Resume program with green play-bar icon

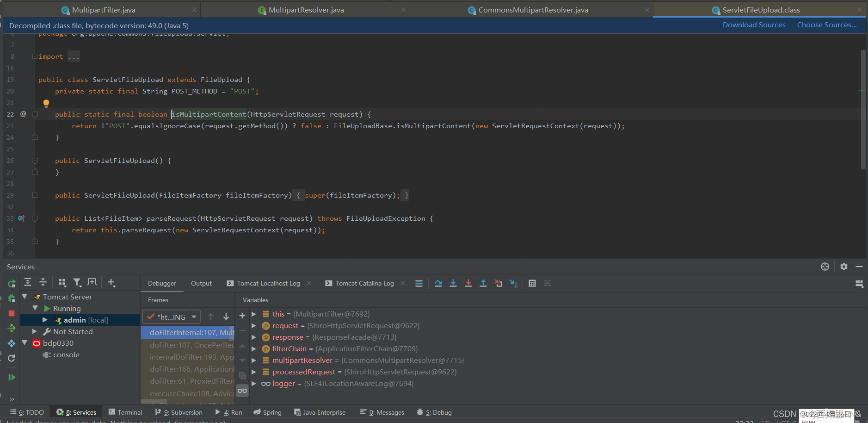coord(12,377)
